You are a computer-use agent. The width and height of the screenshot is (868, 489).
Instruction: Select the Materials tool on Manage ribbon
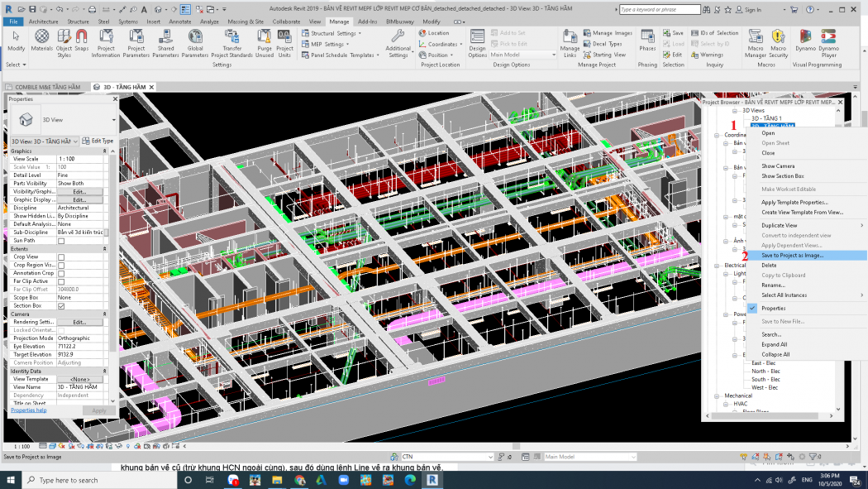pyautogui.click(x=42, y=38)
